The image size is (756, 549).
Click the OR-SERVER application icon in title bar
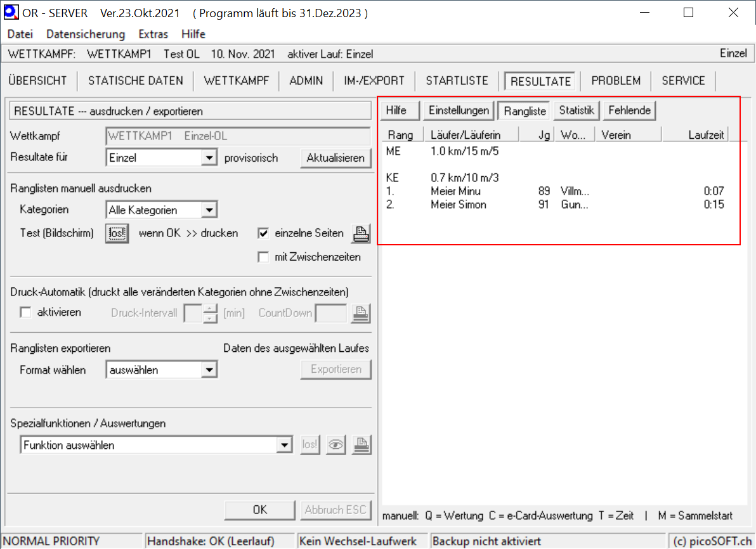[11, 13]
